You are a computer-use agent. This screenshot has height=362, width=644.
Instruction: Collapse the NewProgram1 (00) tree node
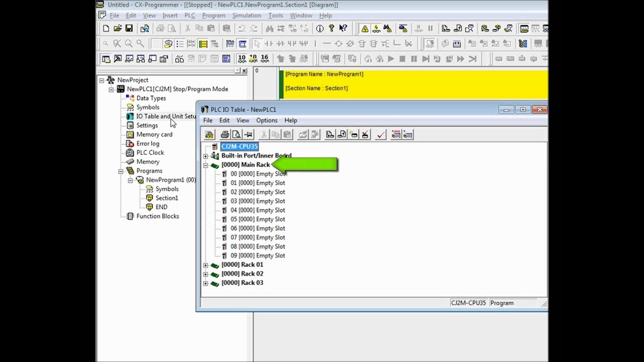tap(130, 180)
